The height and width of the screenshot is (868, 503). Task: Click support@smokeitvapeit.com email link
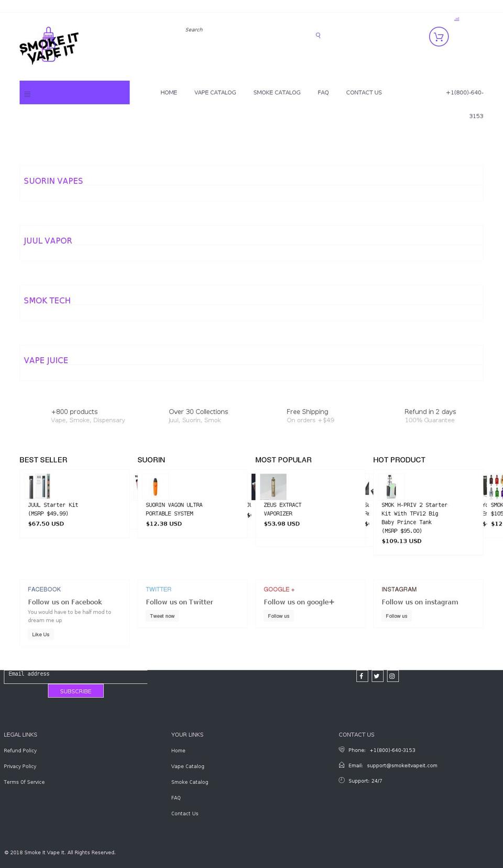pyautogui.click(x=402, y=765)
